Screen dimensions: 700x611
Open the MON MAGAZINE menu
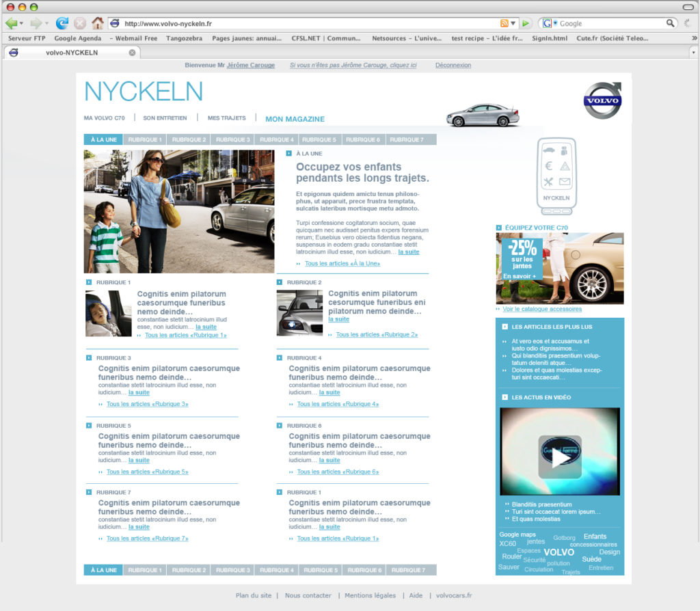pyautogui.click(x=295, y=119)
